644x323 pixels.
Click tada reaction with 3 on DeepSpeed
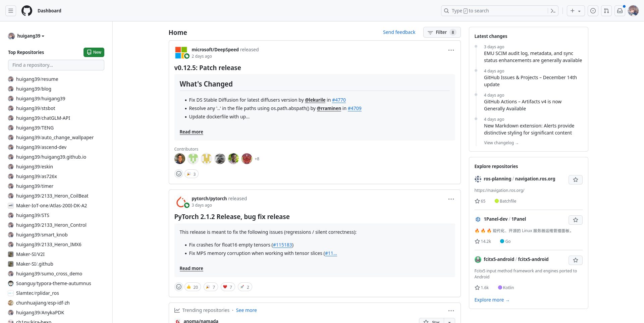point(192,174)
